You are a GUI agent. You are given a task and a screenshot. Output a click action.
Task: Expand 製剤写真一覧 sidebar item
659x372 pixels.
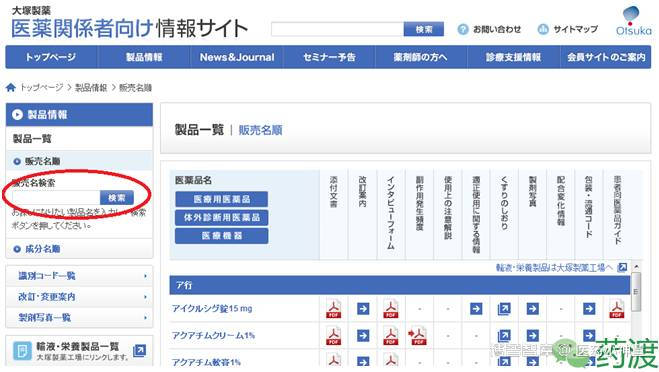(79, 317)
